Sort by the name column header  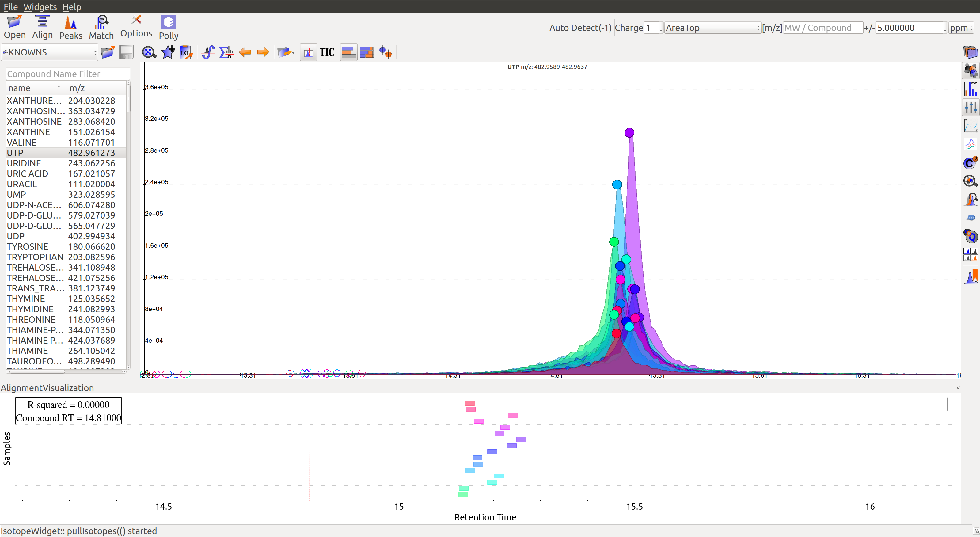click(36, 88)
